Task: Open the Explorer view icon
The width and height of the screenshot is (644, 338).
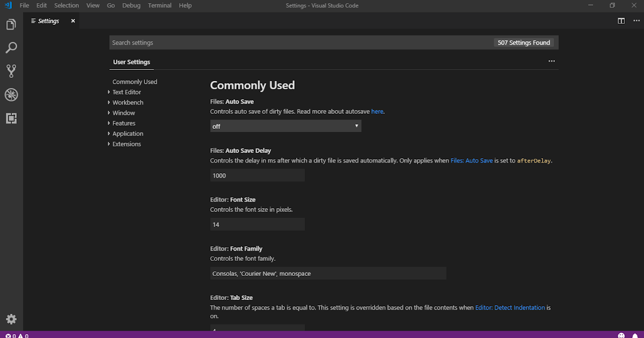Action: pyautogui.click(x=11, y=24)
